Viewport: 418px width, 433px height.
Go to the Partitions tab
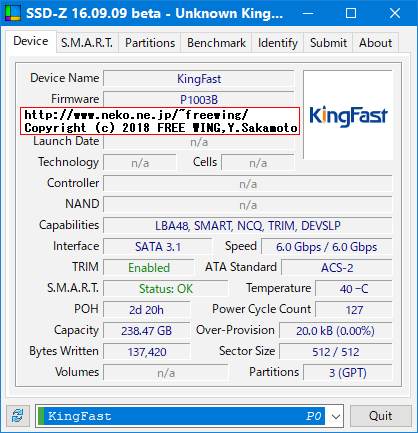tap(150, 43)
